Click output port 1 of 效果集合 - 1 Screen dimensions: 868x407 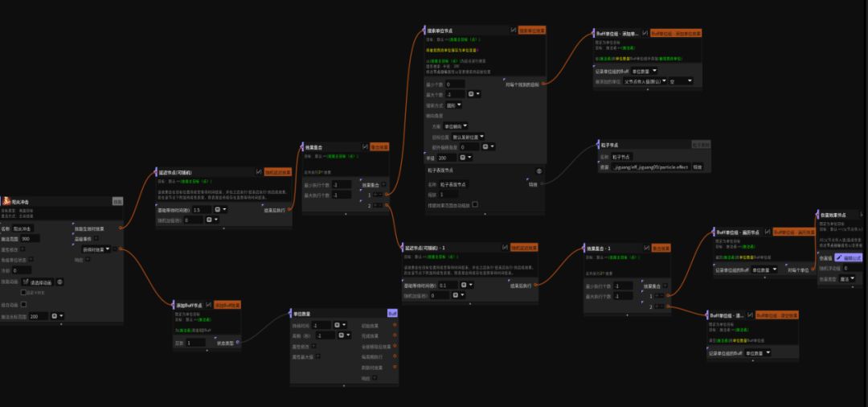668,296
